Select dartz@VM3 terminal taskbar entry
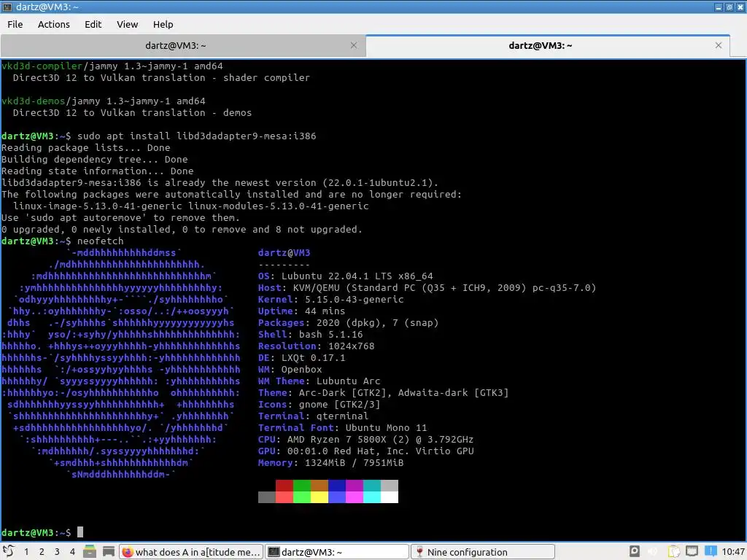Image resolution: width=747 pixels, height=560 pixels. (337, 552)
